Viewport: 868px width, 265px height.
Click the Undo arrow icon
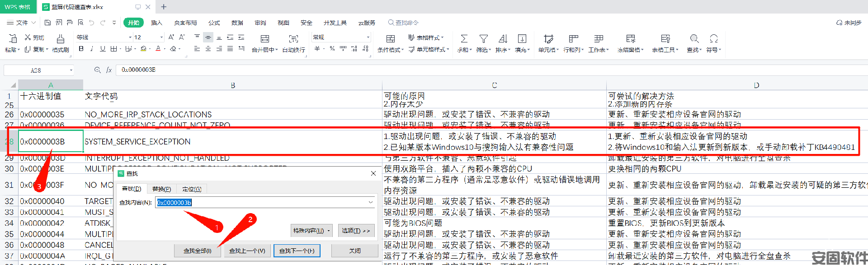92,23
